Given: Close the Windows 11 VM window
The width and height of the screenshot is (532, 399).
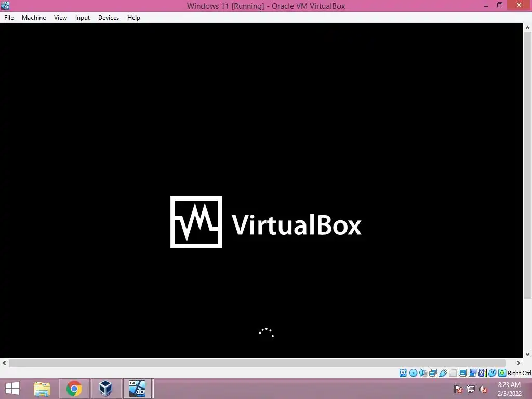Looking at the screenshot, I should pos(519,5).
